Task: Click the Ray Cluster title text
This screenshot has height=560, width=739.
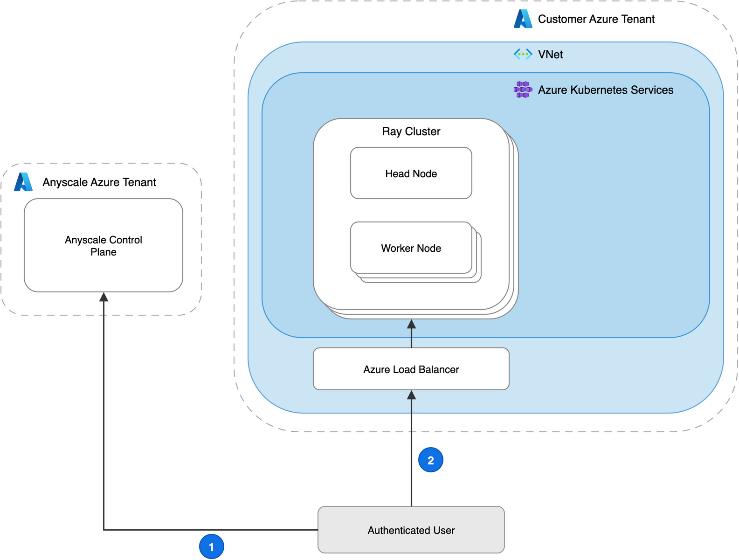Action: [411, 131]
